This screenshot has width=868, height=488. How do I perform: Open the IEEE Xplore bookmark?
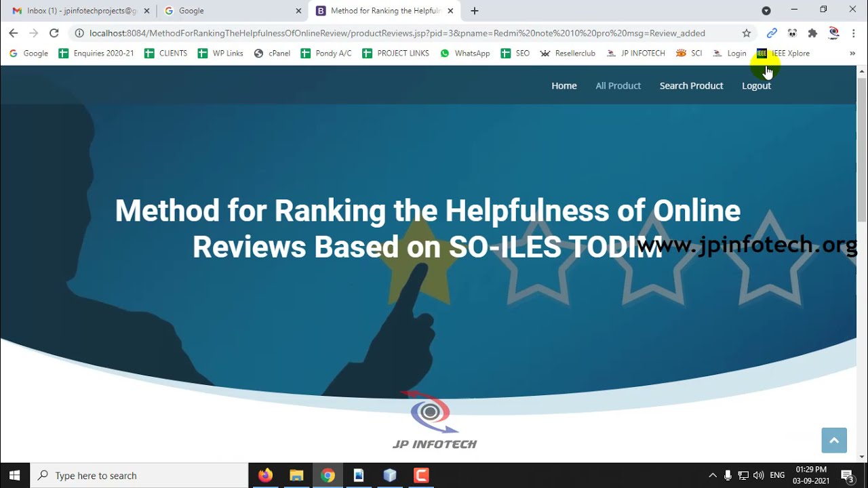[x=783, y=54]
